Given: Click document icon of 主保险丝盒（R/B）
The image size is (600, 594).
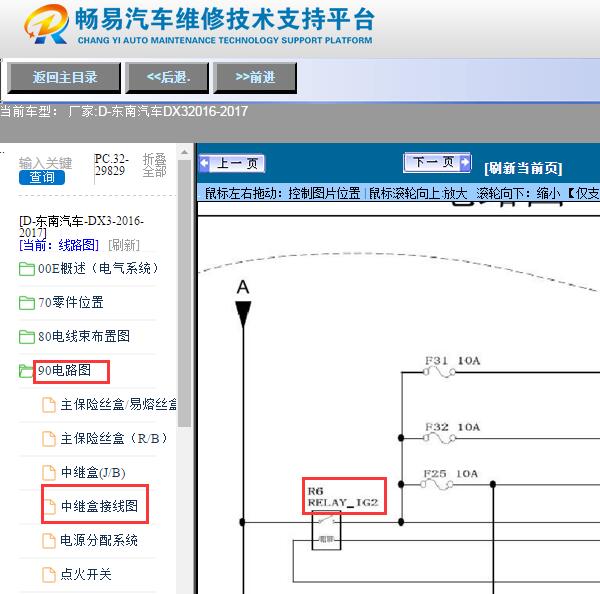Looking at the screenshot, I should pyautogui.click(x=49, y=439).
